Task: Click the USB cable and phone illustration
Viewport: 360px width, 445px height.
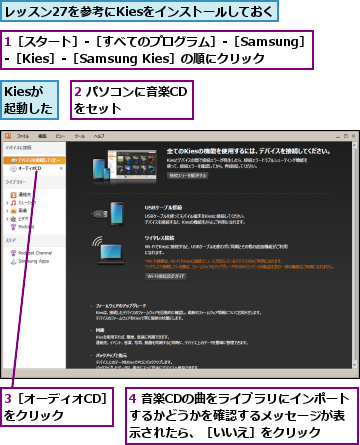Action: pyautogui.click(x=108, y=213)
